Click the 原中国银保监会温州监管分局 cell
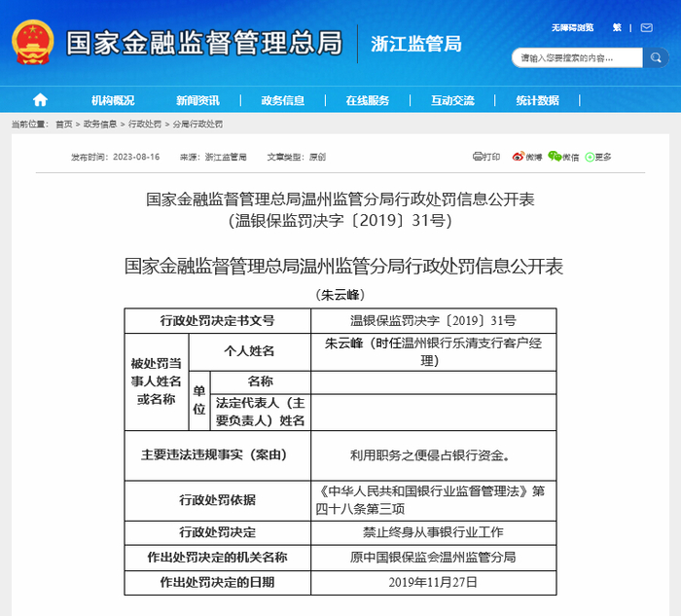 pos(434,558)
